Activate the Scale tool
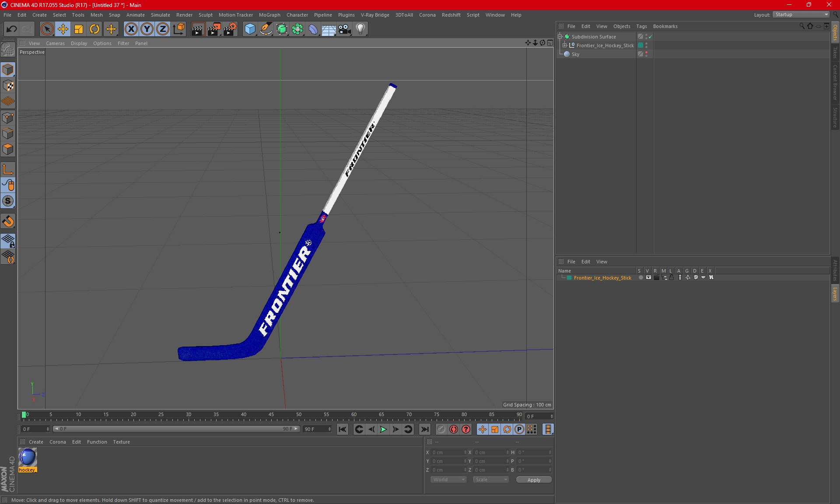The height and width of the screenshot is (504, 840). coord(79,29)
